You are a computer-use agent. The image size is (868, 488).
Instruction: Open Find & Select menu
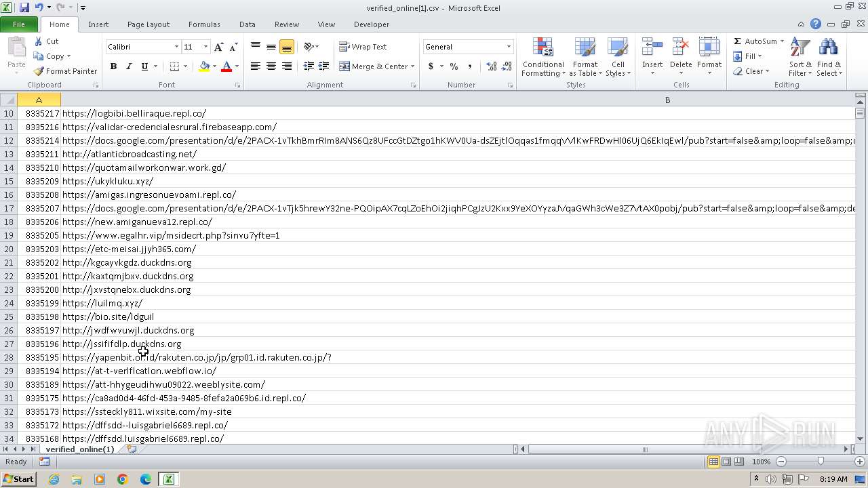[829, 58]
